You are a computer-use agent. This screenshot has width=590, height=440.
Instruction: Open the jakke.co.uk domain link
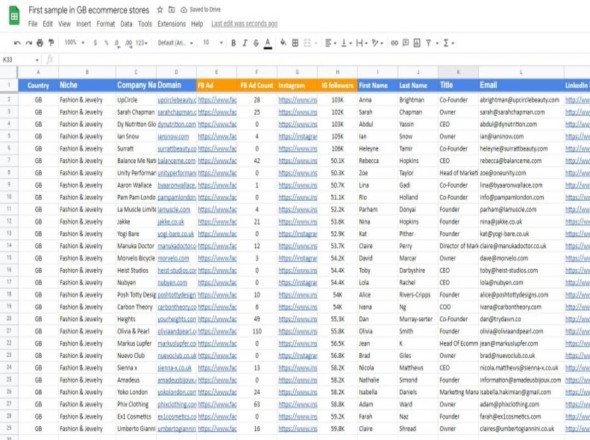[171, 222]
